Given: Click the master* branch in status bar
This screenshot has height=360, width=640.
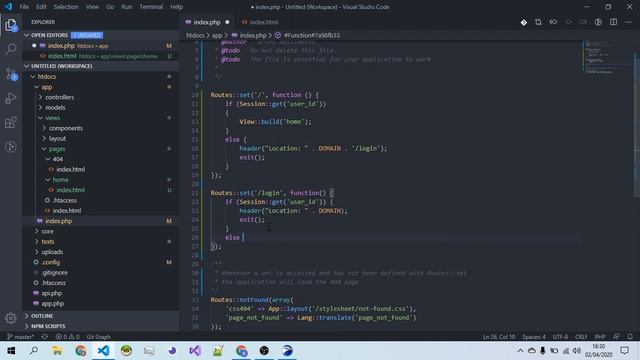Looking at the screenshot, I should tap(20, 337).
